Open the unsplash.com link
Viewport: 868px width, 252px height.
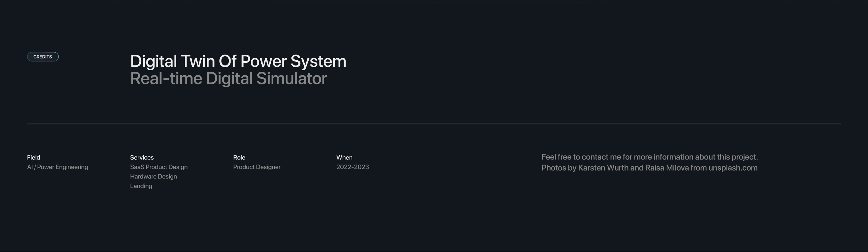click(733, 168)
